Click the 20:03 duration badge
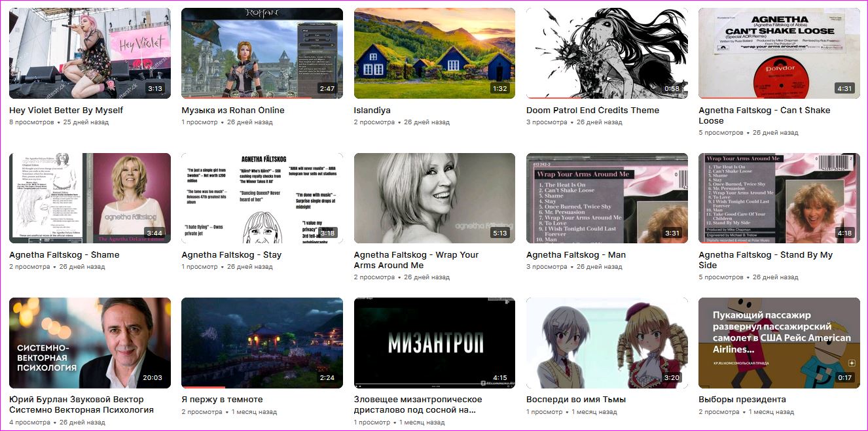The width and height of the screenshot is (868, 431). coord(152,377)
